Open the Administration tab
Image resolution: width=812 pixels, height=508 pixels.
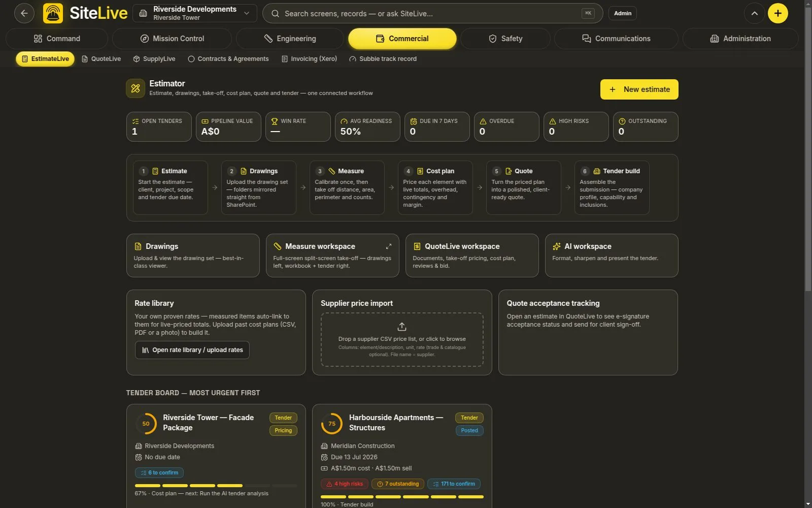click(x=740, y=39)
